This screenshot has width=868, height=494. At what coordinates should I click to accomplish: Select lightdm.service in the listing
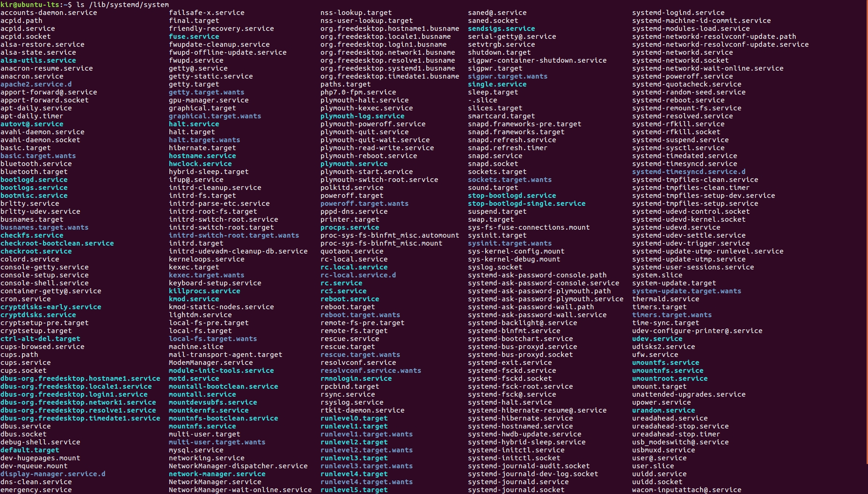[200, 315]
